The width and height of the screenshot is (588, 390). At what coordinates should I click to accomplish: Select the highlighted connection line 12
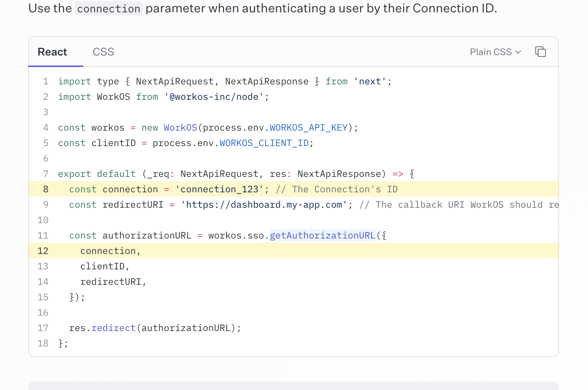coord(110,250)
